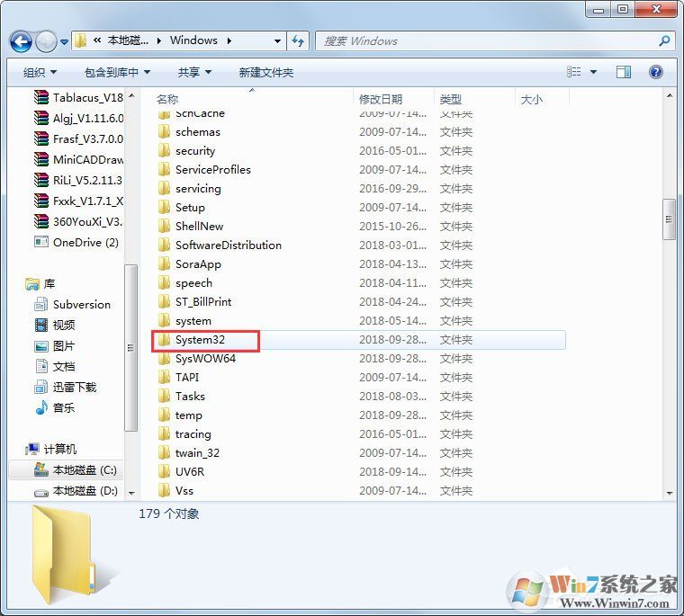Expand the arrow after Windows breadcrumb
The image size is (684, 616).
click(x=229, y=41)
